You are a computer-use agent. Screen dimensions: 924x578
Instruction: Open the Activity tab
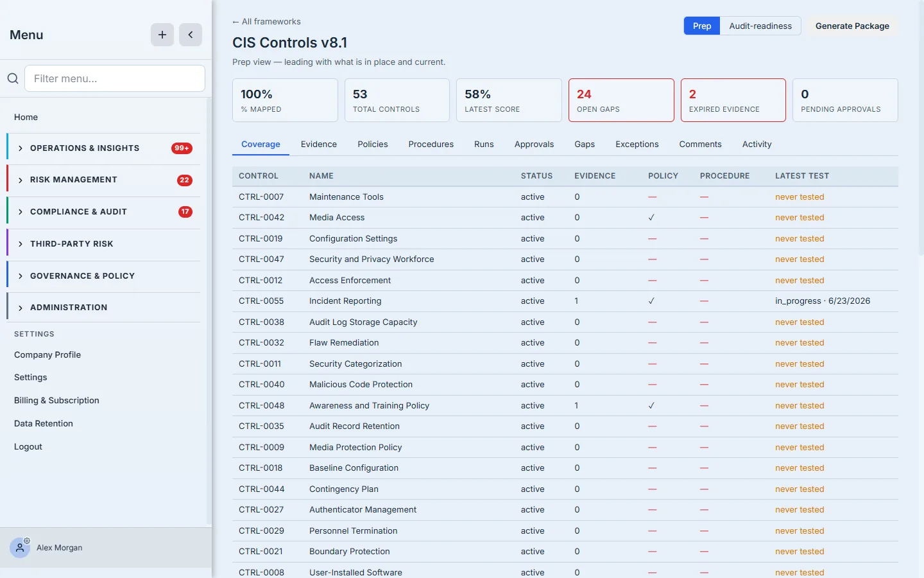[x=757, y=144]
